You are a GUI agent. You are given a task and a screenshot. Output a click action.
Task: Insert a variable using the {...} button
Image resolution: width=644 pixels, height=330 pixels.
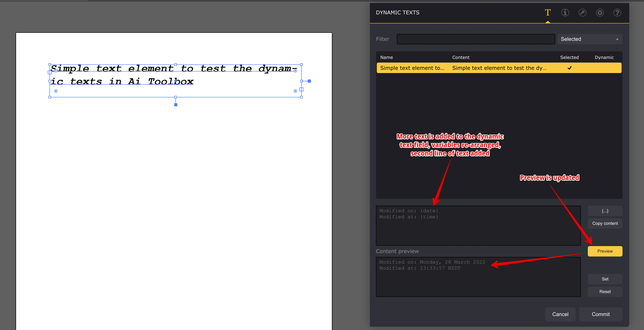[605, 211]
